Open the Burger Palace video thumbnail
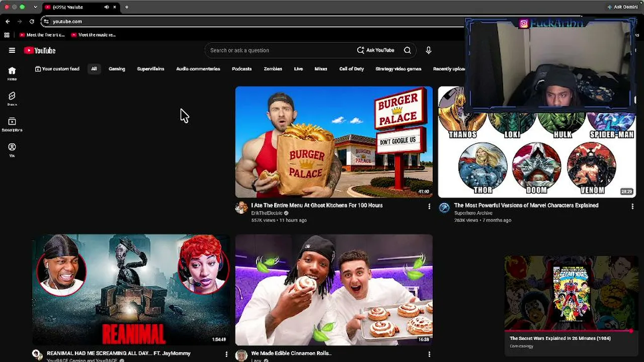The height and width of the screenshot is (362, 644). (x=334, y=142)
